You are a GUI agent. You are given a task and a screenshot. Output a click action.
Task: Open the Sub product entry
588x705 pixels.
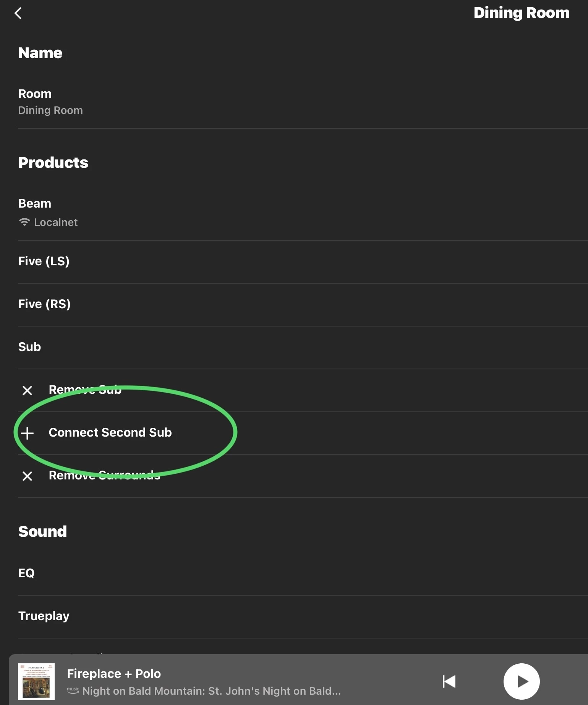(x=30, y=347)
